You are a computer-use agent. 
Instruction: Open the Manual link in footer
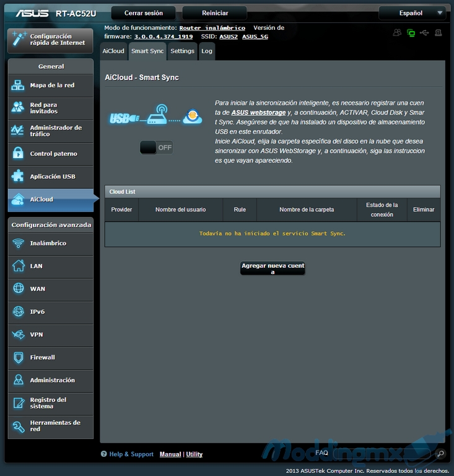[170, 454]
